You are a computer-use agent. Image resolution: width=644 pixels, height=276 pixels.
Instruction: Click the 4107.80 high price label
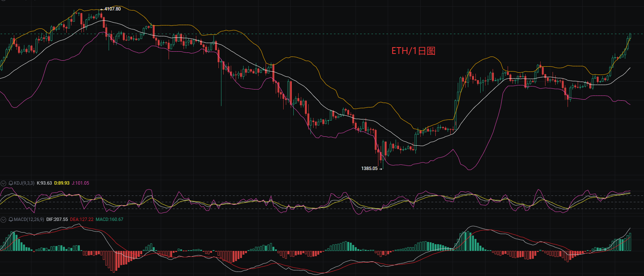tap(112, 9)
